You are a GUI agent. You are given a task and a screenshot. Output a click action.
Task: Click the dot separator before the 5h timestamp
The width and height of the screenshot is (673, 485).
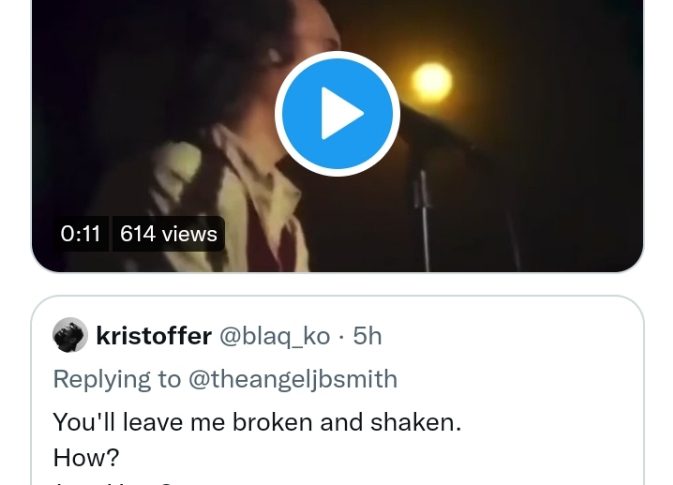click(x=341, y=336)
